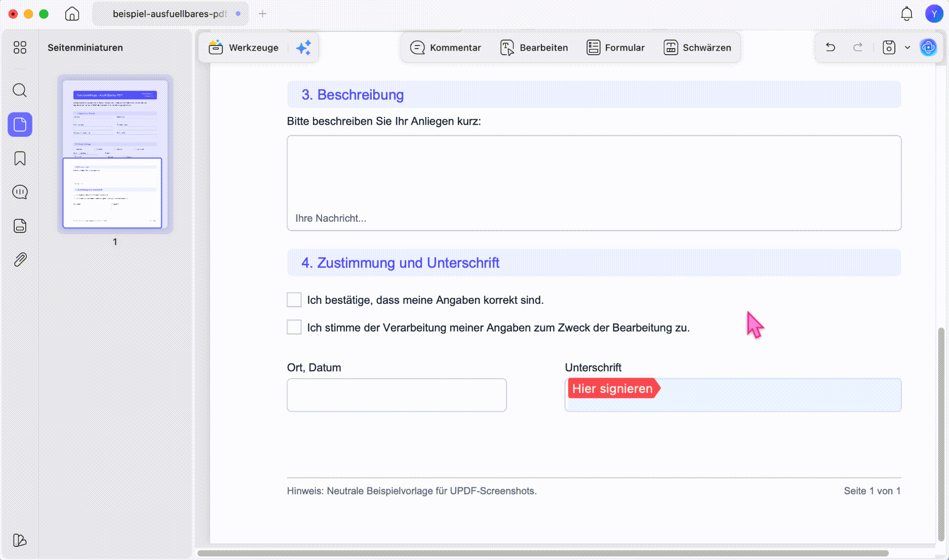Go to the home screen icon
The height and width of the screenshot is (560, 949).
[x=72, y=14]
